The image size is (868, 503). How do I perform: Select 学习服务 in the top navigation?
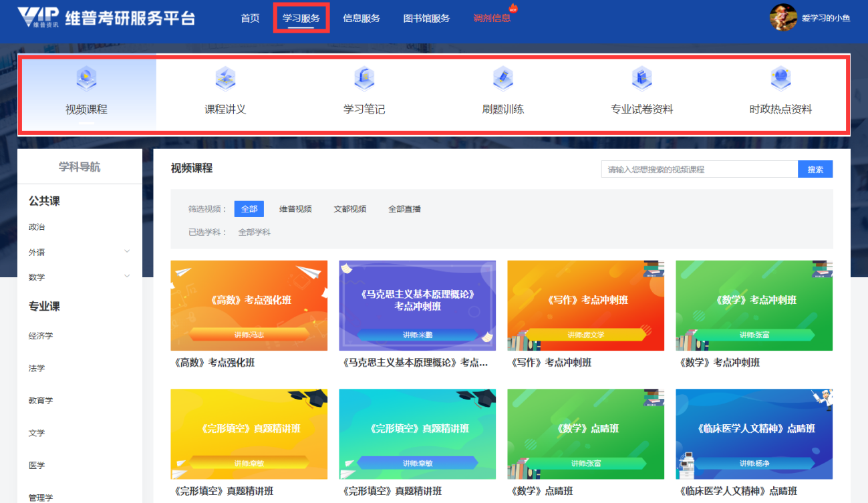tap(301, 18)
